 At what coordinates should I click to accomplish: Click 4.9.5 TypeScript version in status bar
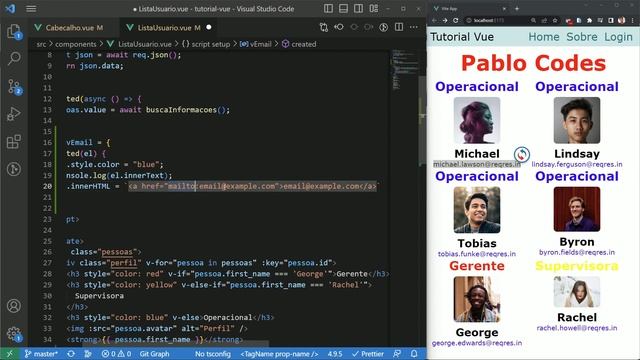point(335,354)
